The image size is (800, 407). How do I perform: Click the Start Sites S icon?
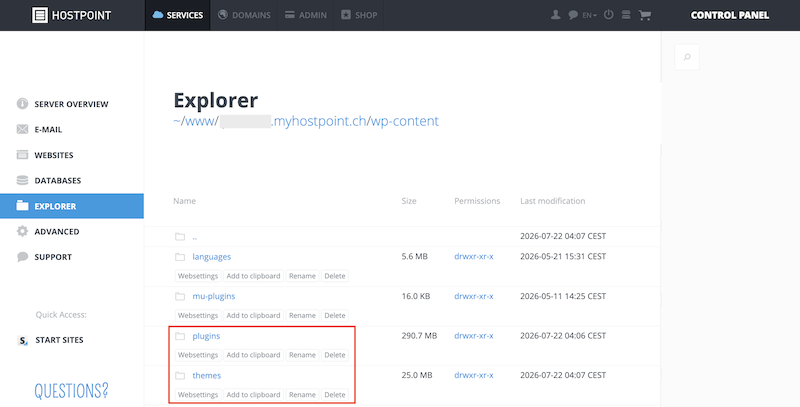pos(22,340)
